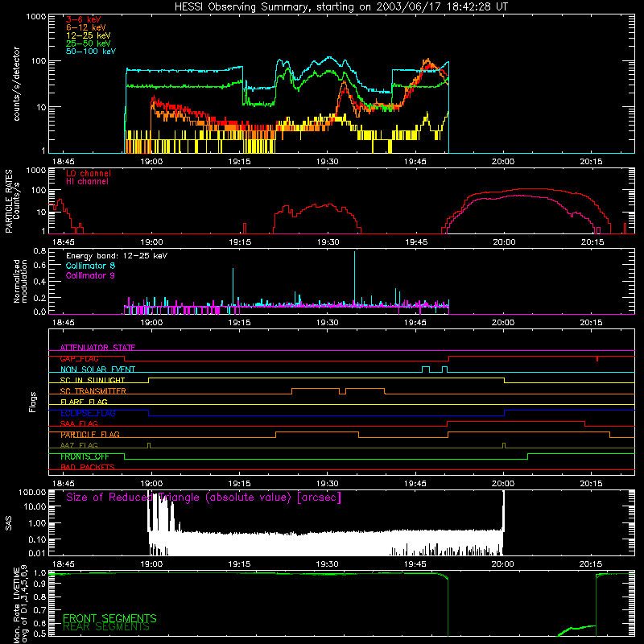Click the SC_IN_SUNLIGHT flag label
The width and height of the screenshot is (644, 644).
coord(93,380)
